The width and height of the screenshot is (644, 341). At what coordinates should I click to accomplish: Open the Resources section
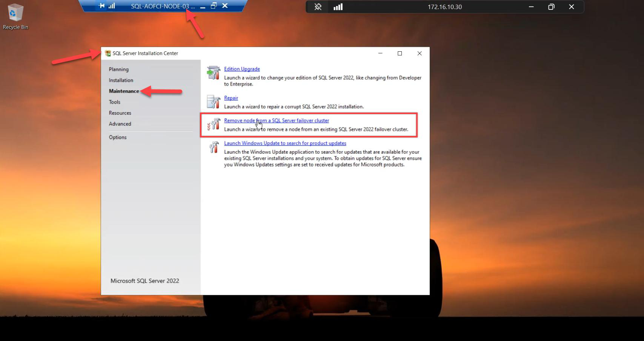120,113
